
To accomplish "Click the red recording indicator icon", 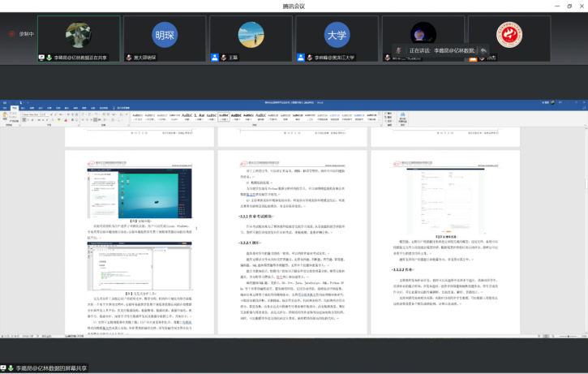I will (x=11, y=34).
